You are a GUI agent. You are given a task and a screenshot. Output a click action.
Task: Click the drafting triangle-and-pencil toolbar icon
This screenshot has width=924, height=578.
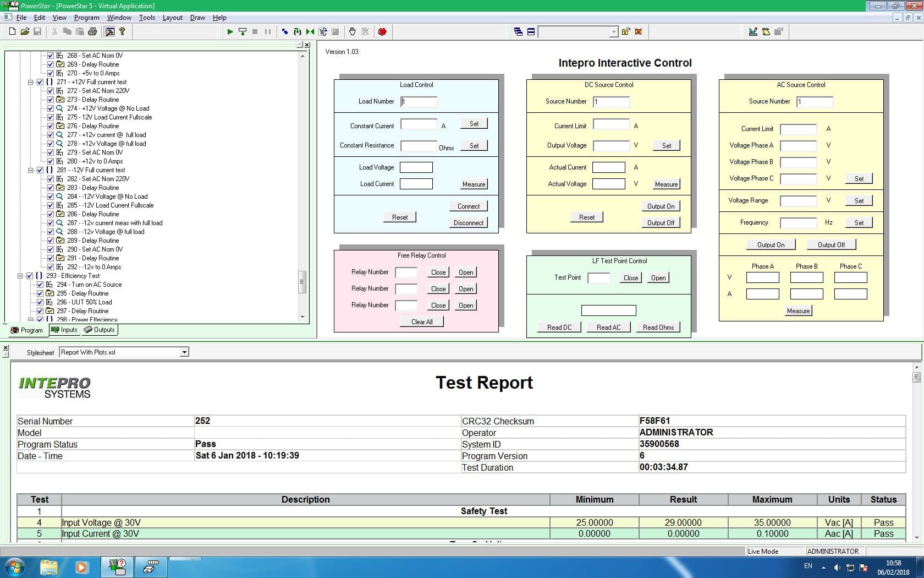[753, 31]
